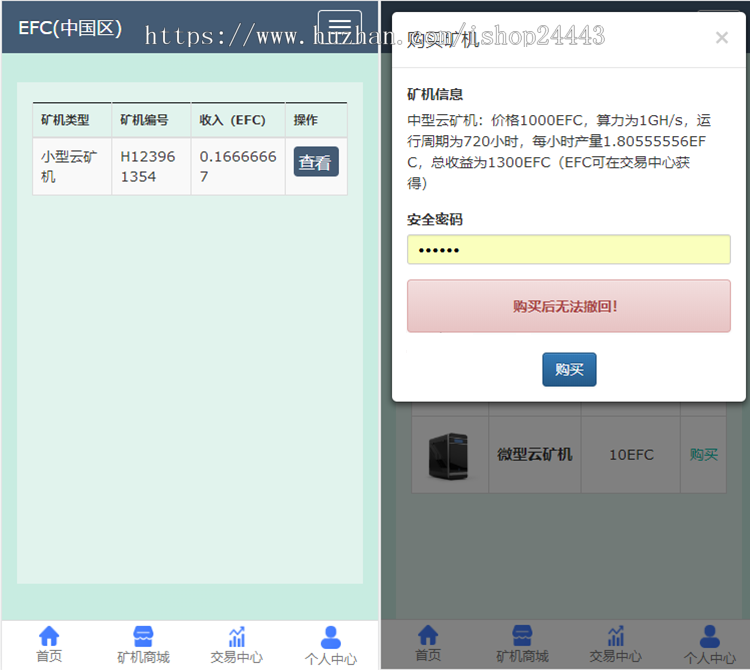Click 矿机类型 column header
The width and height of the screenshot is (750, 670).
(72, 120)
